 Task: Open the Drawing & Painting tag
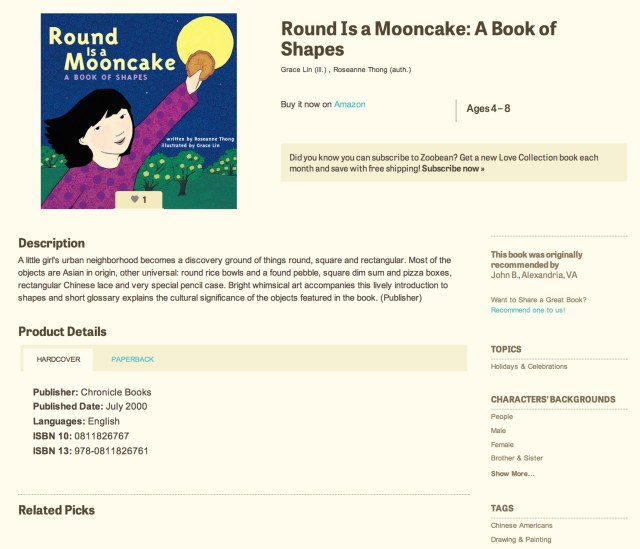[520, 540]
